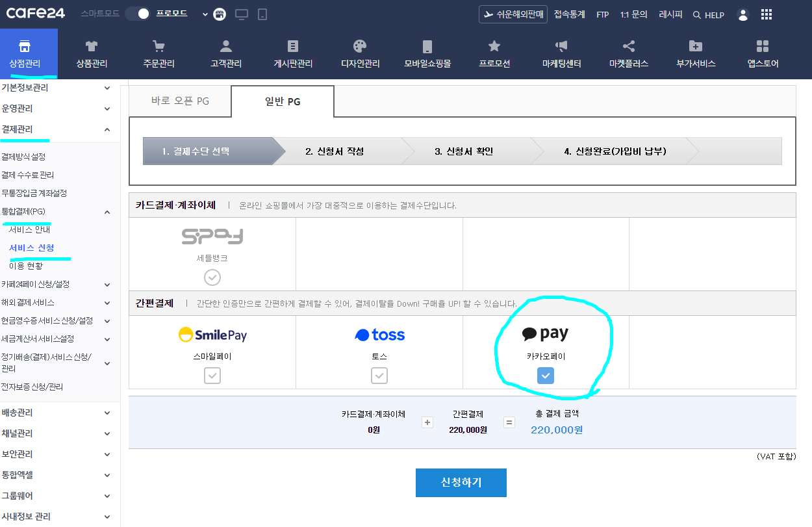
Task: Click the Kakao pay logo
Action: tap(546, 334)
